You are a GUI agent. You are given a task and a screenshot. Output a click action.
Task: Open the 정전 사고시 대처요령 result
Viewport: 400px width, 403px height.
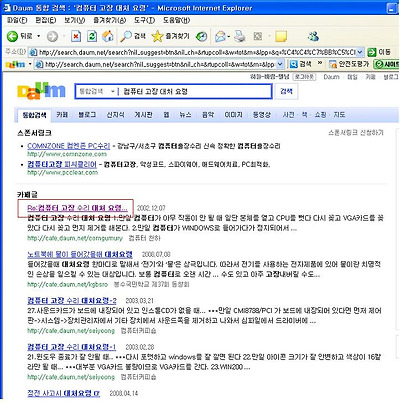click(63, 393)
